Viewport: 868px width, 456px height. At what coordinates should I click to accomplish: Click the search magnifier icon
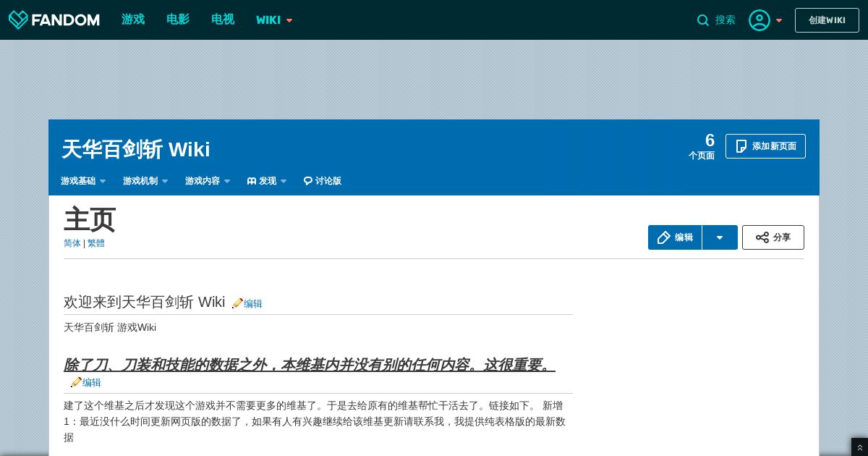point(703,20)
